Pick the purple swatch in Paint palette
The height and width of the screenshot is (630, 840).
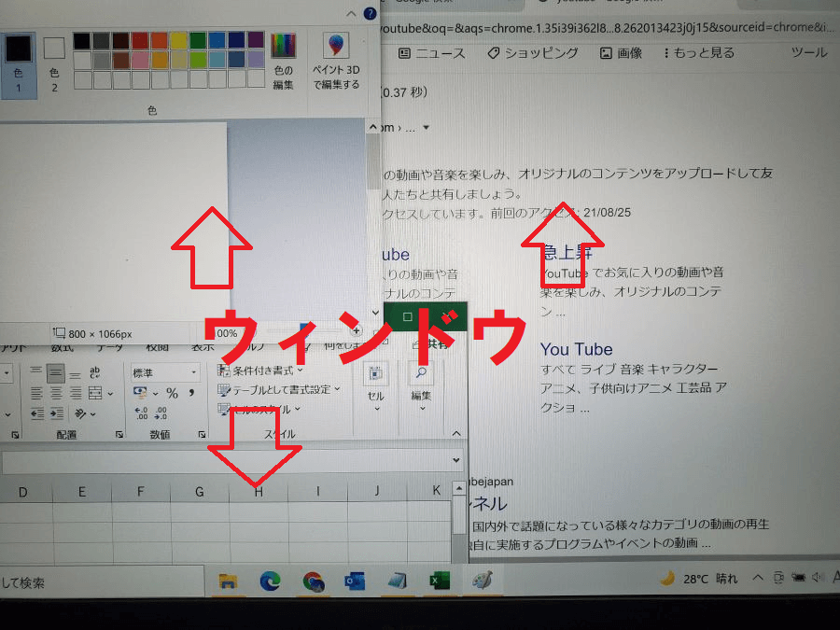(x=256, y=40)
